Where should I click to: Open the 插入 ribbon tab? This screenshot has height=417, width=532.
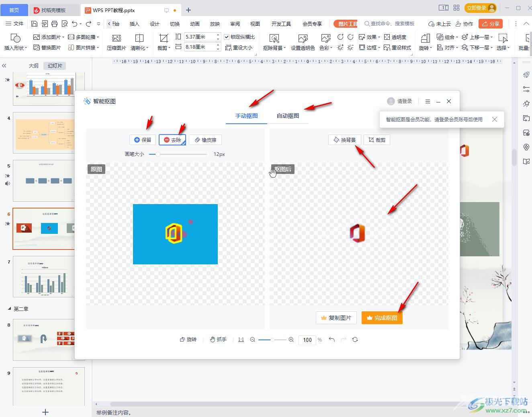tap(134, 24)
